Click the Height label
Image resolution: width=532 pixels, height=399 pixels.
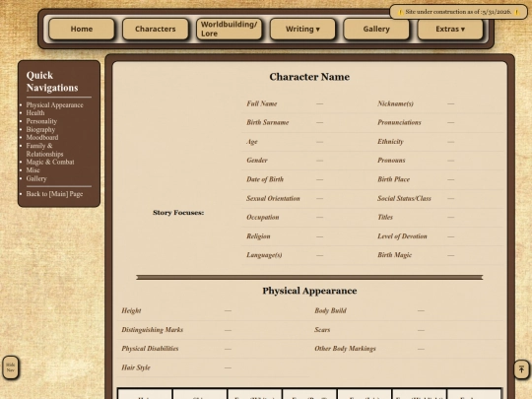(x=131, y=310)
